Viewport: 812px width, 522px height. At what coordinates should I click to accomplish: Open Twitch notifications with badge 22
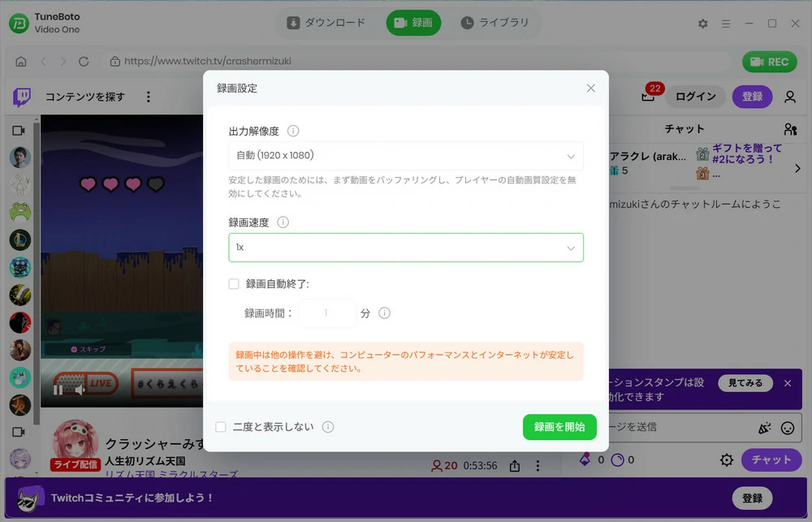point(648,95)
